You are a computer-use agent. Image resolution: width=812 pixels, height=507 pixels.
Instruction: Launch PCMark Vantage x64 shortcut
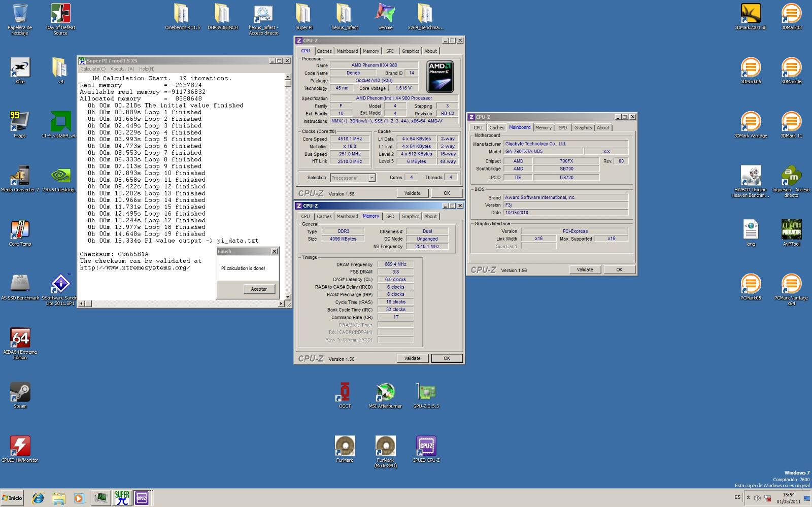791,290
